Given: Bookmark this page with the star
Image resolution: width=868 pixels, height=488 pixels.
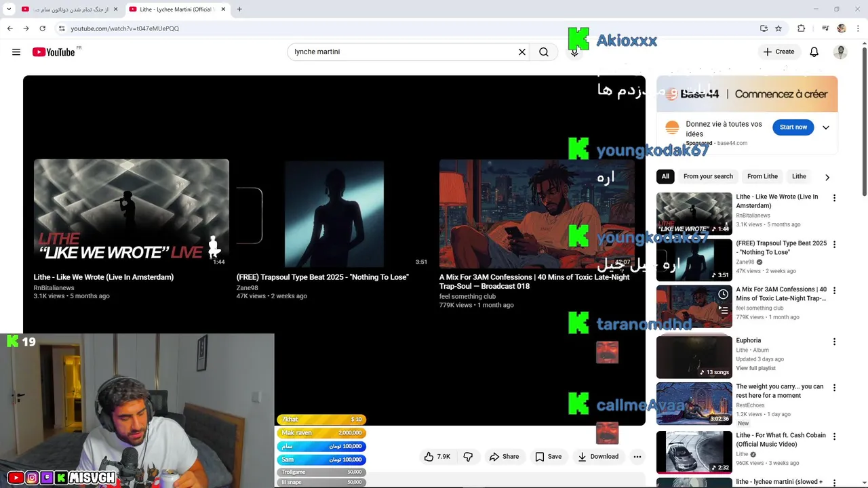Looking at the screenshot, I should click(778, 28).
